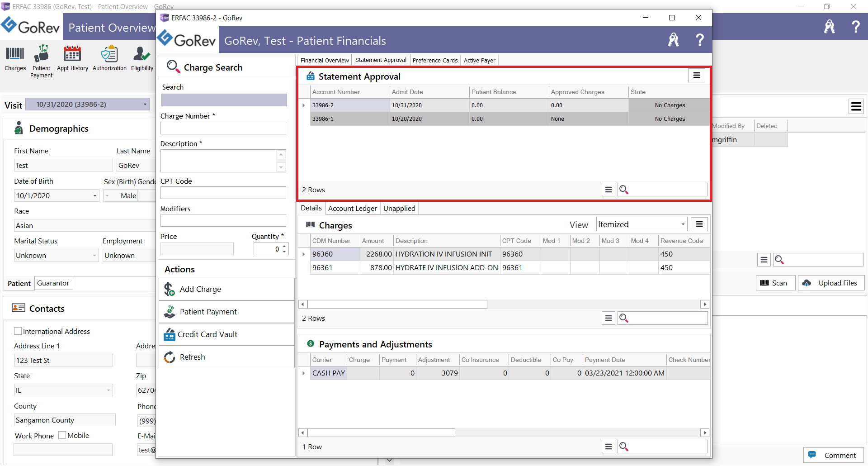Click the Modifiers input field

coord(223,220)
